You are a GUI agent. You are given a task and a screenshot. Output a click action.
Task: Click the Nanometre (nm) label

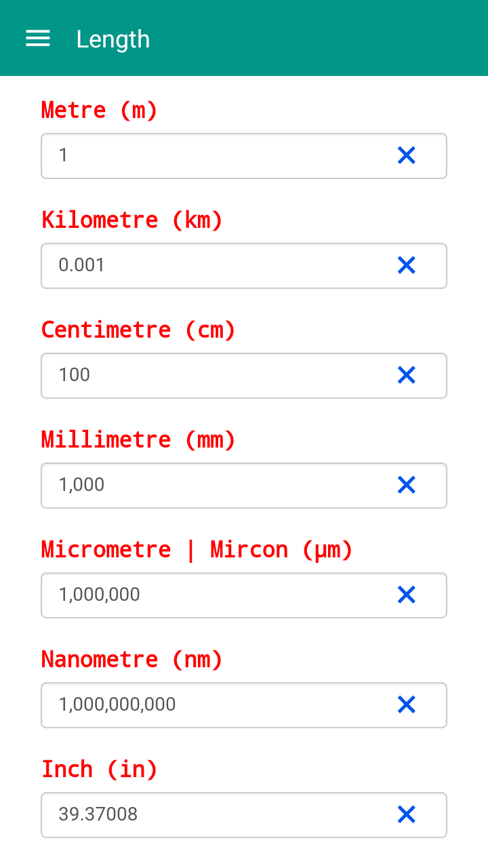pos(132,659)
